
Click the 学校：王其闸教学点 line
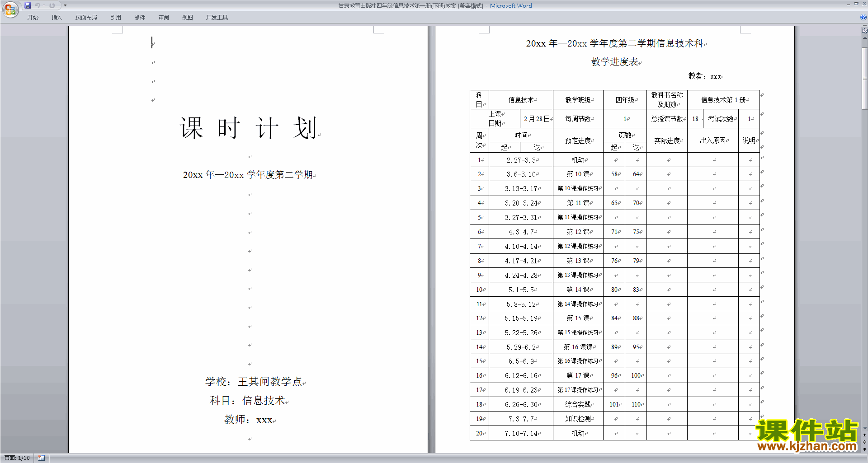(254, 382)
